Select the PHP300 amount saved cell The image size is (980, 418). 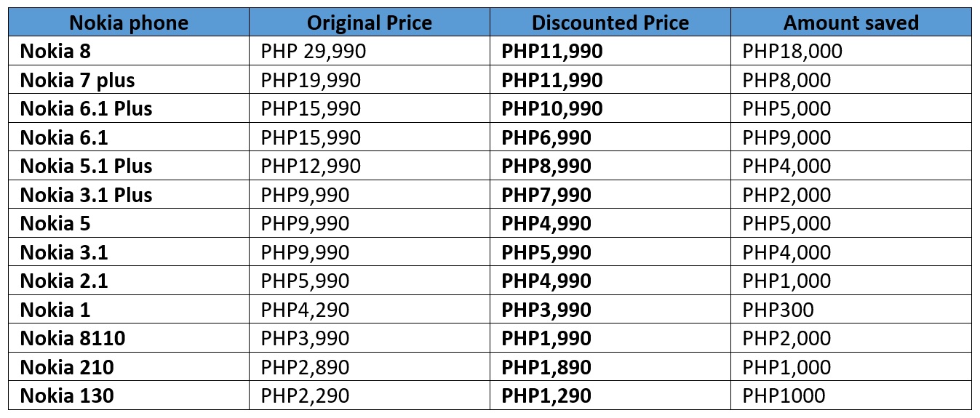pos(851,310)
